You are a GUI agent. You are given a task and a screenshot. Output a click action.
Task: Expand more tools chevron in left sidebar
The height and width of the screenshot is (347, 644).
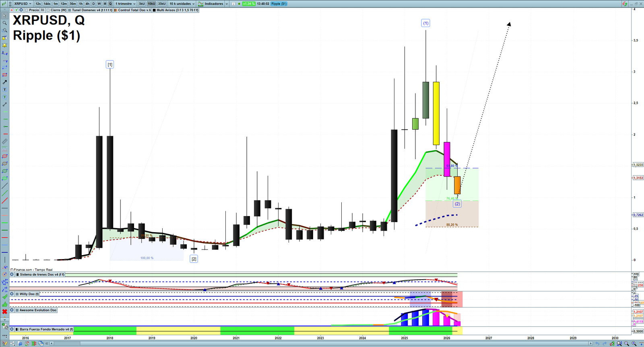pos(5,320)
